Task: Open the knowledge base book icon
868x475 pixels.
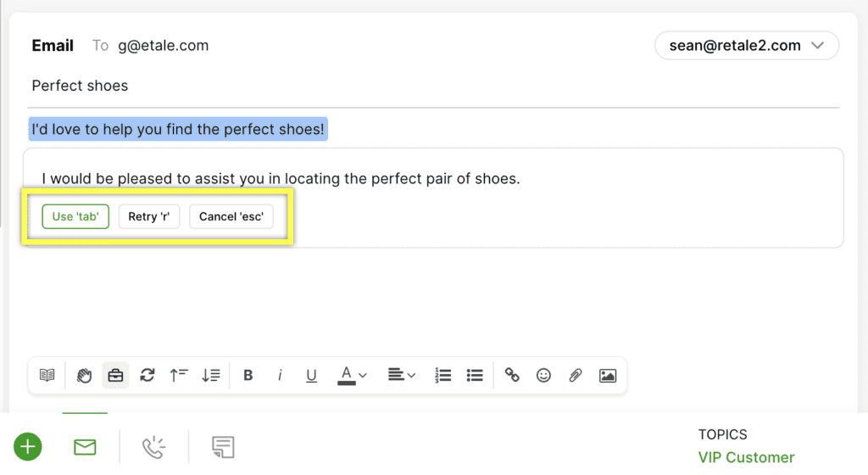Action: pyautogui.click(x=47, y=376)
